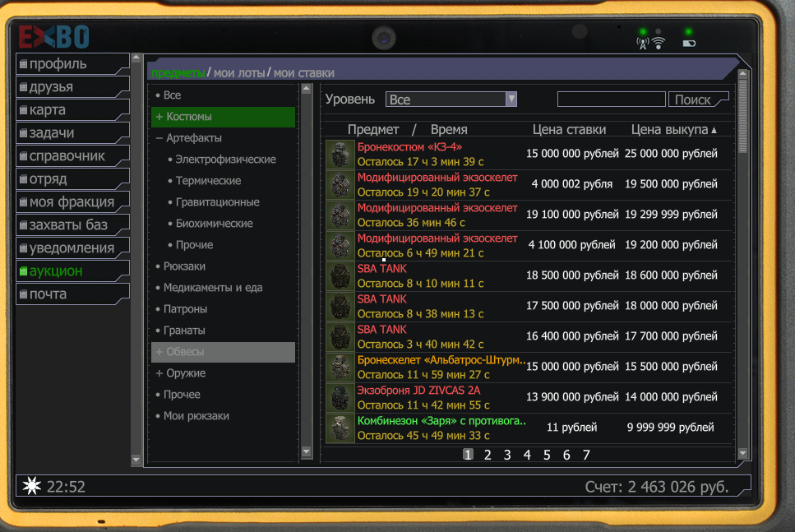This screenshot has height=532, width=795.
Task: Expand the Костюмы category
Action: click(223, 117)
